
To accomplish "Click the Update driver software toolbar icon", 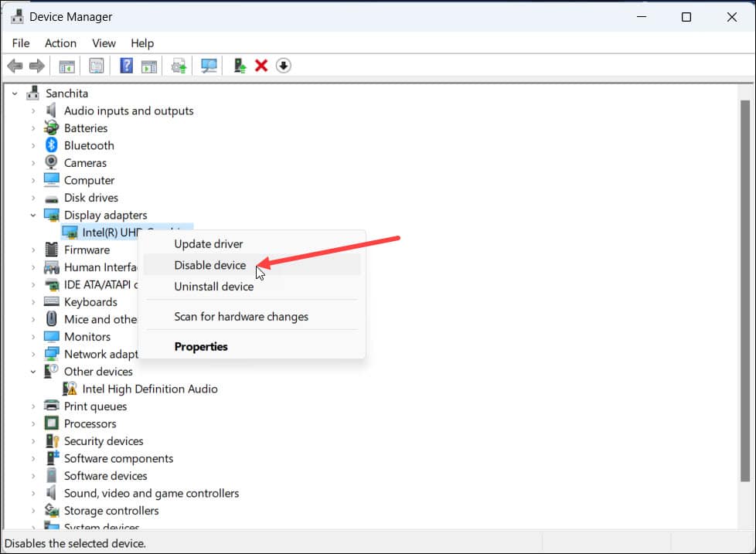I will click(178, 66).
